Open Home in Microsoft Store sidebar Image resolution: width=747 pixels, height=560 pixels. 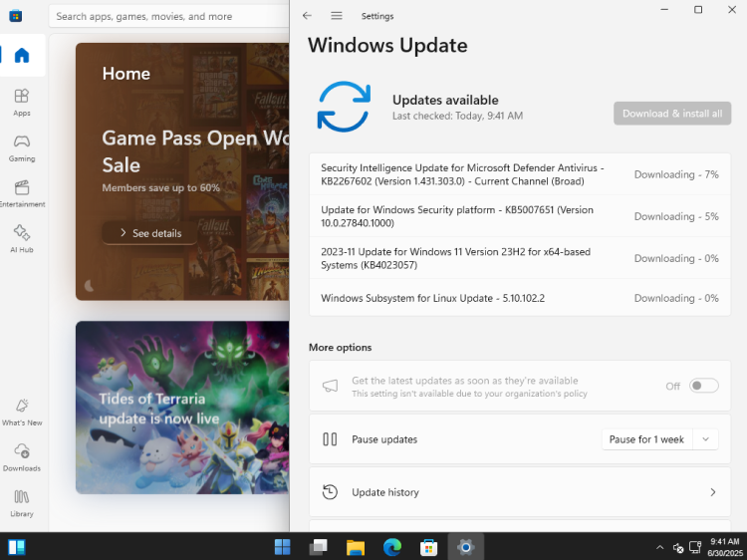pos(22,55)
